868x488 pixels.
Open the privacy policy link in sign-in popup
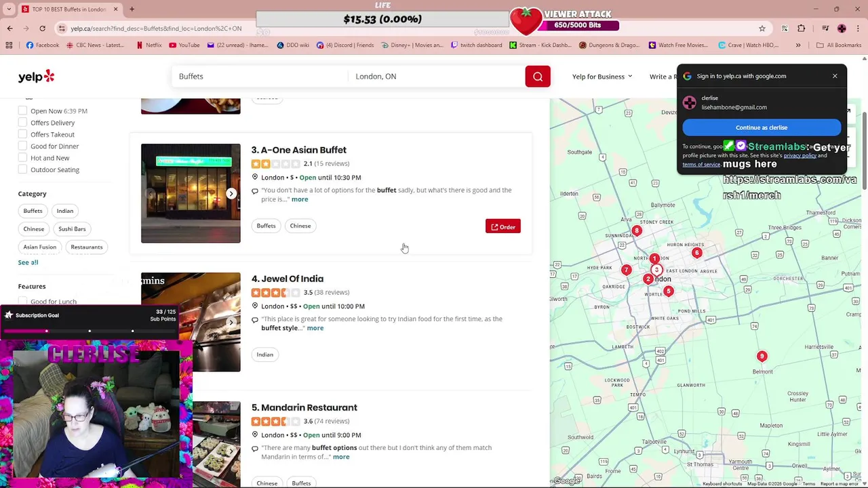(800, 156)
